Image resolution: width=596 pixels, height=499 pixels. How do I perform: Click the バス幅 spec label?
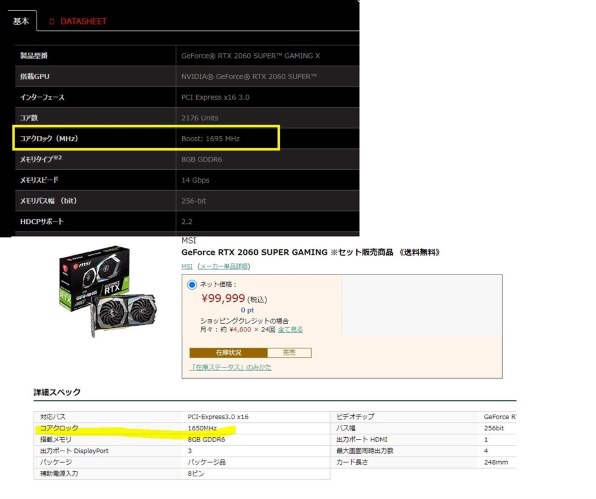point(346,428)
